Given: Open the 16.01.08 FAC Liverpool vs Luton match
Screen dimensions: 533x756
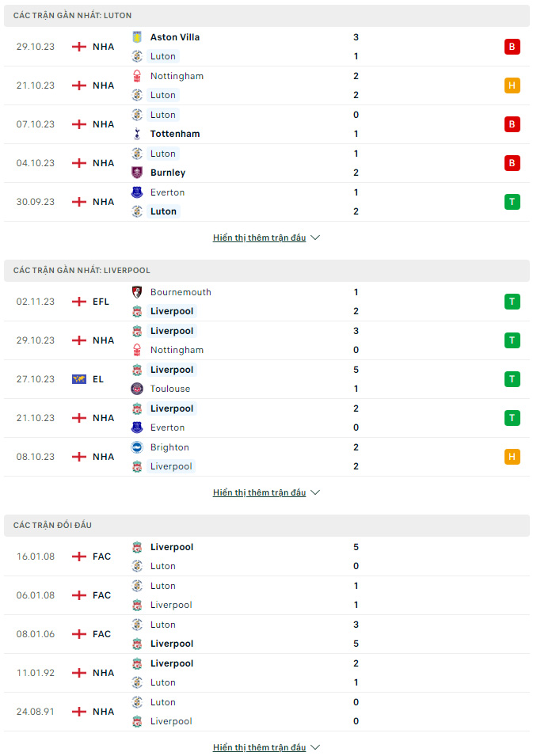Looking at the screenshot, I should pyautogui.click(x=267, y=557).
